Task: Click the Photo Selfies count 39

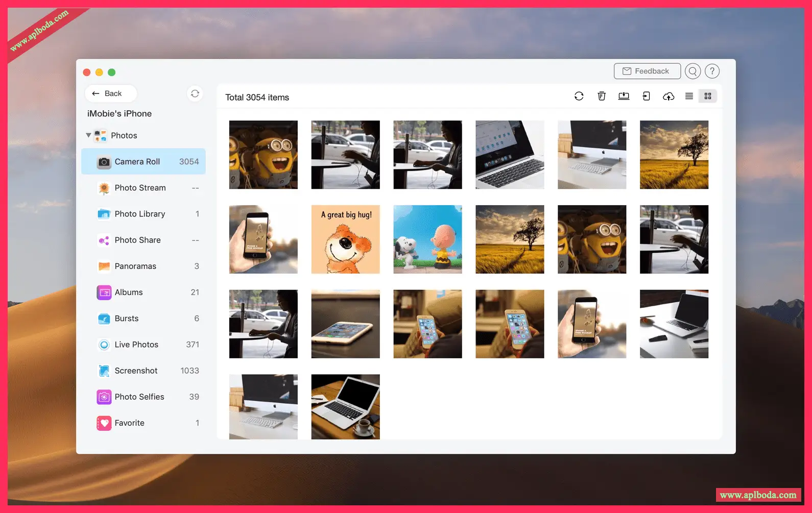Action: tap(194, 397)
